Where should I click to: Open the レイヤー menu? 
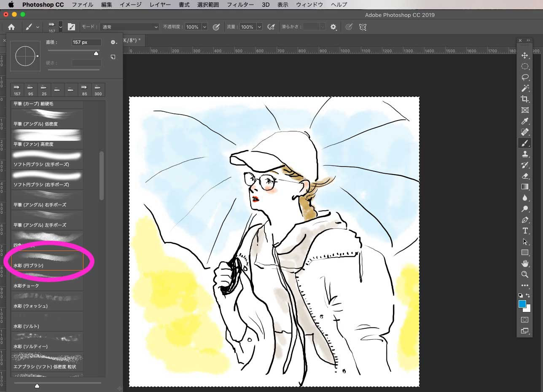160,5
